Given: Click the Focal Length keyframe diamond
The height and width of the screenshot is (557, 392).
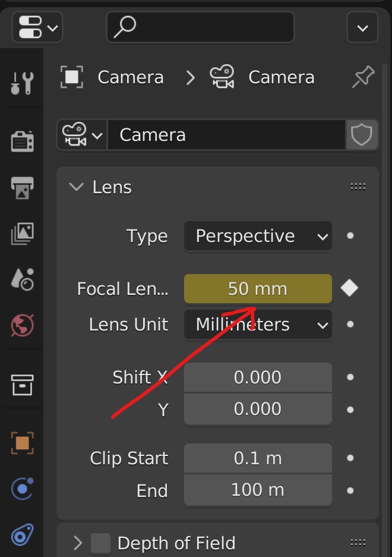Looking at the screenshot, I should pos(349,289).
